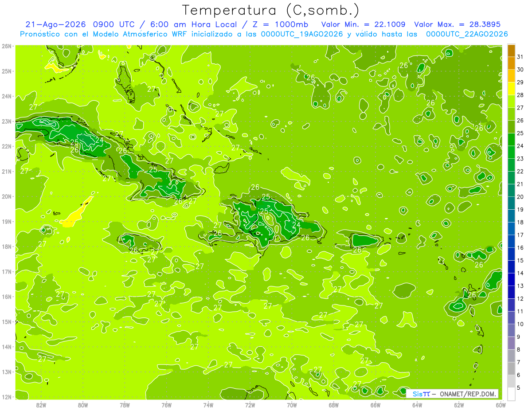Select the lime swatch between 27 and 28
This screenshot has width=532, height=411.
point(511,101)
